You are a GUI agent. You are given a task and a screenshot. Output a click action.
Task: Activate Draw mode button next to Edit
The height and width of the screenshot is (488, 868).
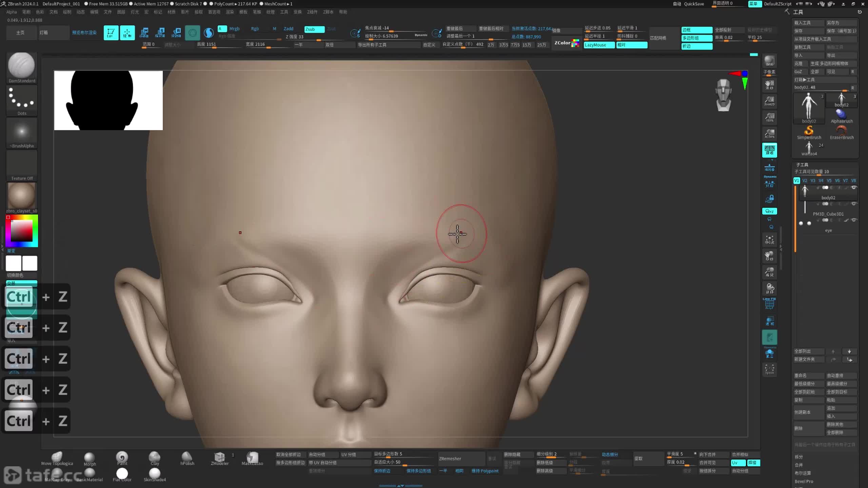click(127, 33)
